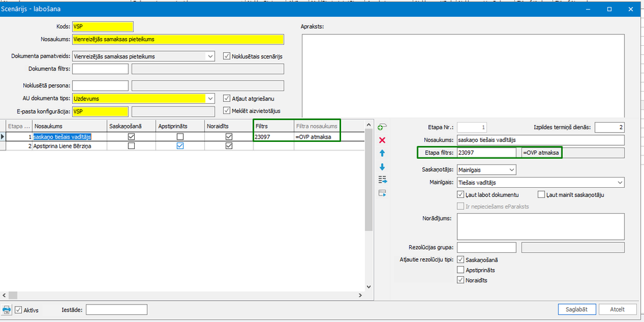
Task: Click the printer icon at bottom left
Action: coord(6,309)
